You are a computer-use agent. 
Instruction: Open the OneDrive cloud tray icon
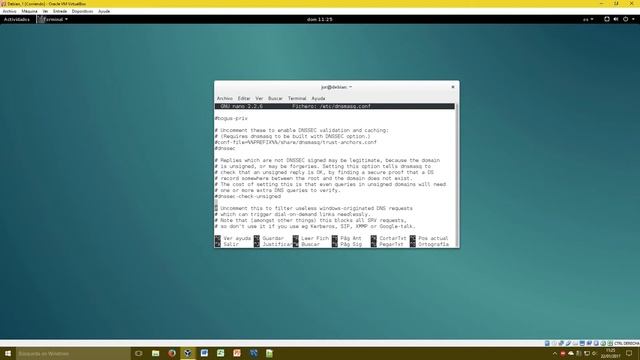(x=571, y=353)
